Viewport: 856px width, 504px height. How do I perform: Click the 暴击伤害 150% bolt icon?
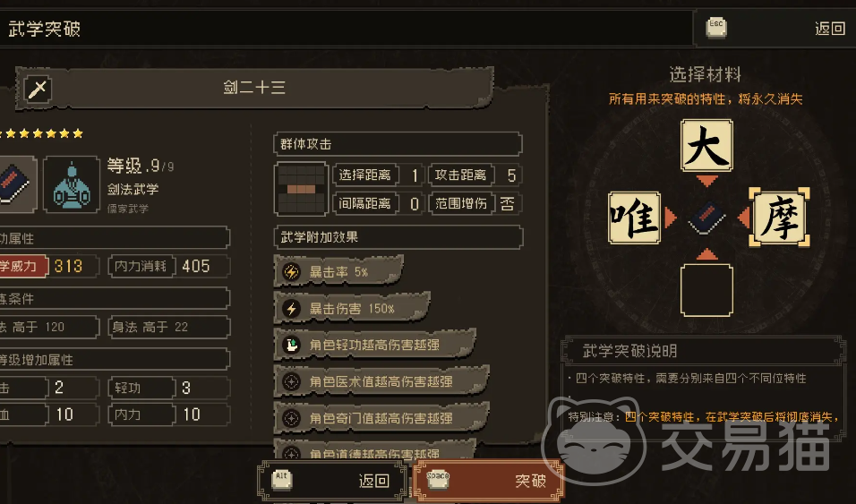click(x=291, y=309)
